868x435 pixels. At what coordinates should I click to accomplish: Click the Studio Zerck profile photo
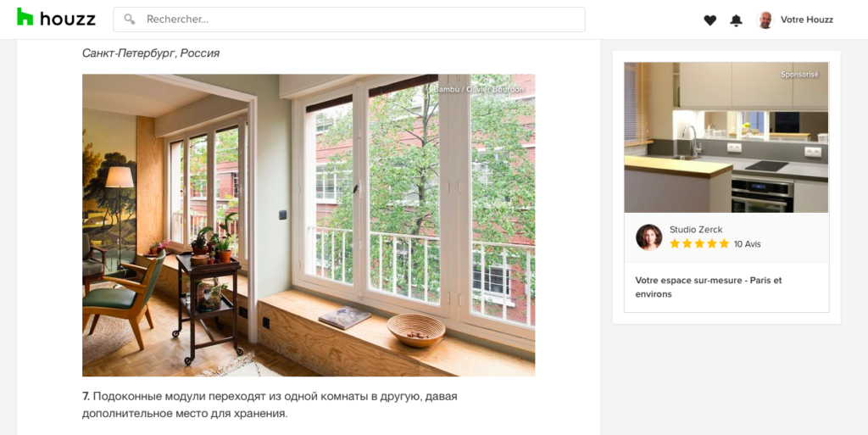(x=648, y=237)
